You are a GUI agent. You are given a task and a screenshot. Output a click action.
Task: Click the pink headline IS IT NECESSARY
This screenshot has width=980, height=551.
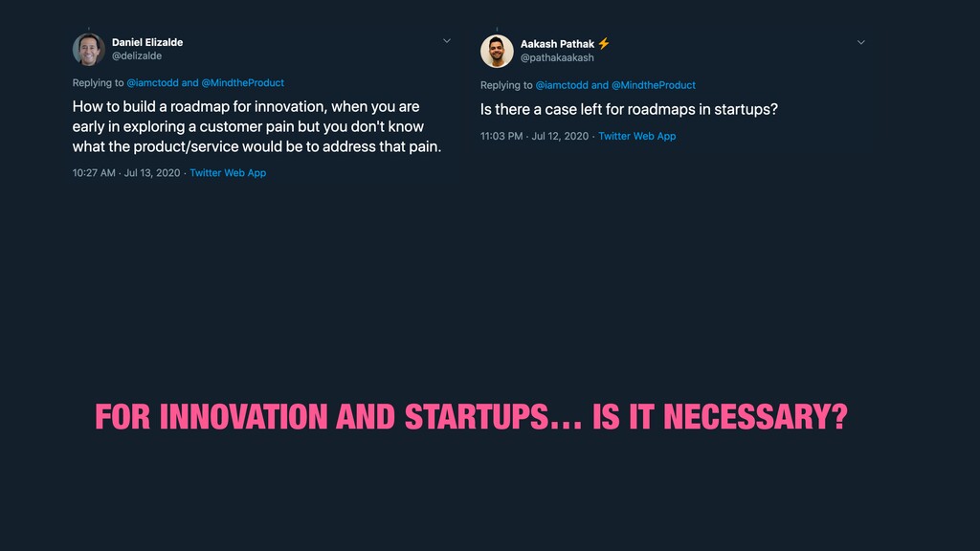pyautogui.click(x=720, y=417)
